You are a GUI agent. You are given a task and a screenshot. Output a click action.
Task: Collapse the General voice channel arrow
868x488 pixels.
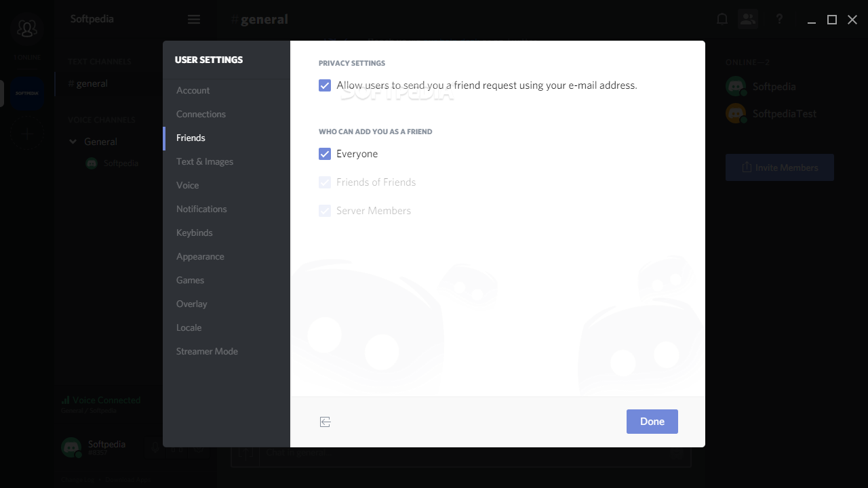(x=73, y=142)
